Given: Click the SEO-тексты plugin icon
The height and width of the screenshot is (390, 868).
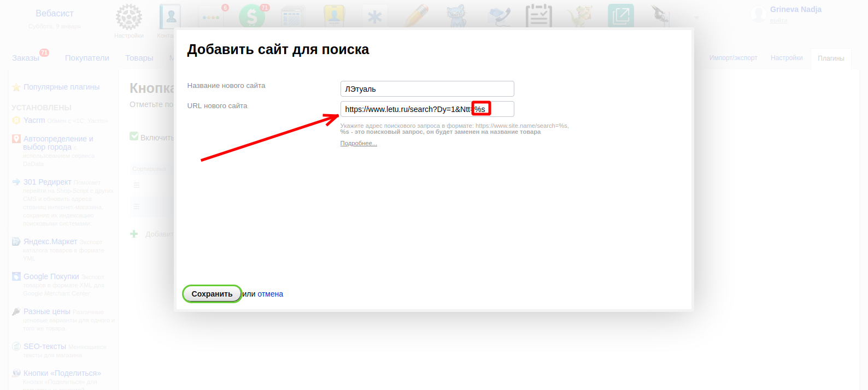Looking at the screenshot, I should pos(16,346).
